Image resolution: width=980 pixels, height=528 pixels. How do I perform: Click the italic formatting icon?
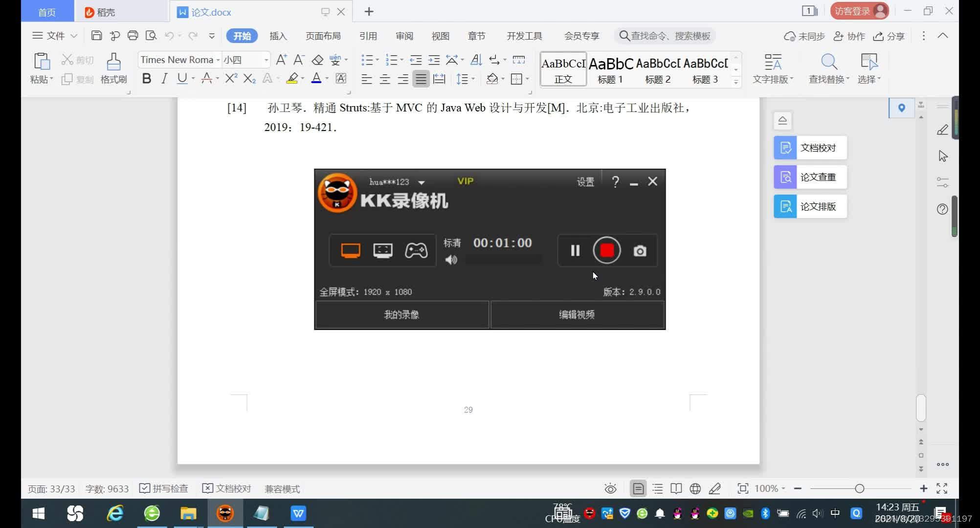coord(164,79)
